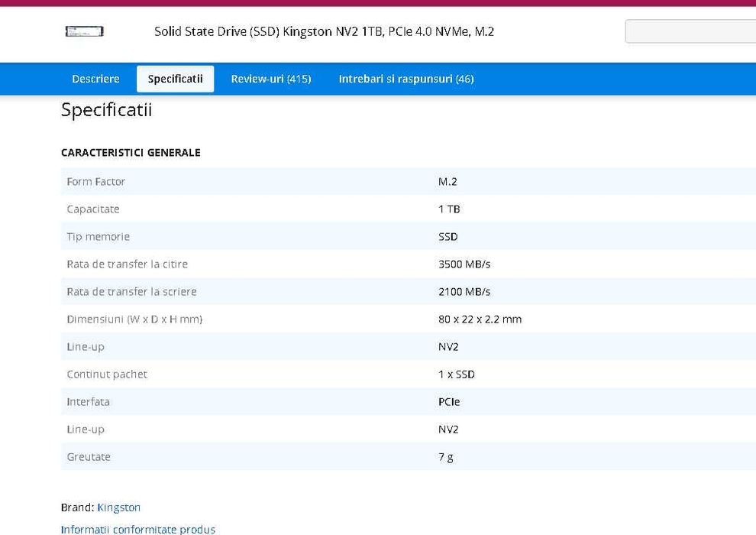Viewport: 756px width, 535px height.
Task: Click the Tip memorie label
Action: click(98, 237)
